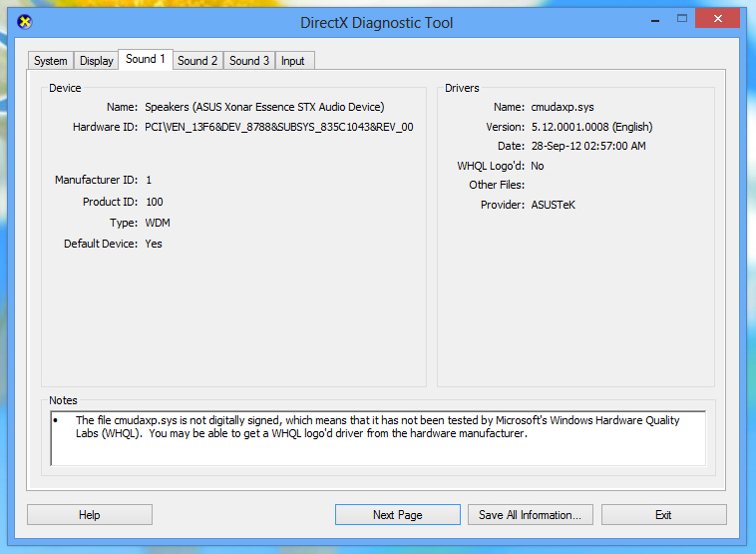
Task: Click device name 'Speakers (ASUS Xonar Essence STX Audio Device)'
Action: point(264,107)
